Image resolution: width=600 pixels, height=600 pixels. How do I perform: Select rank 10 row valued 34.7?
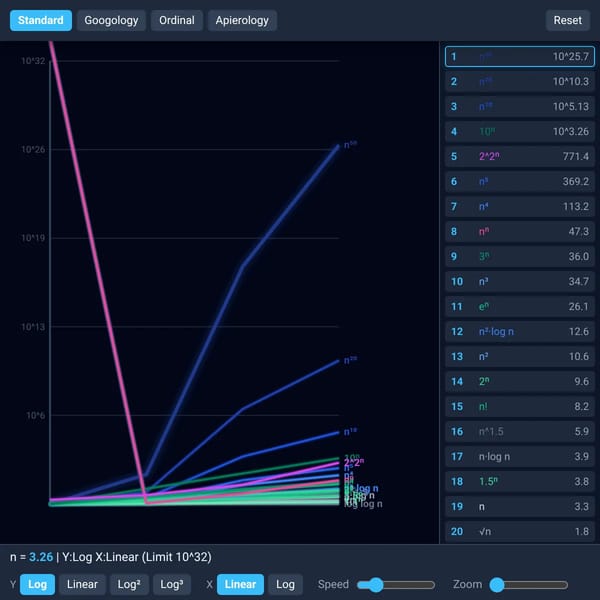click(520, 282)
